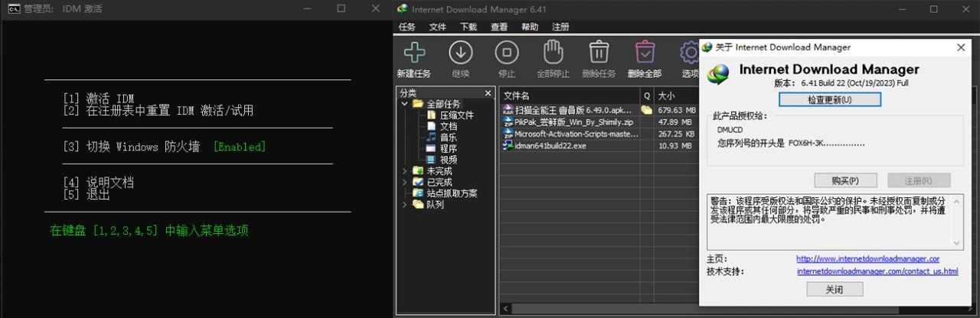Image resolution: width=980 pixels, height=318 pixels.
Task: Click the 关闭 button in About dialog
Action: click(x=835, y=290)
